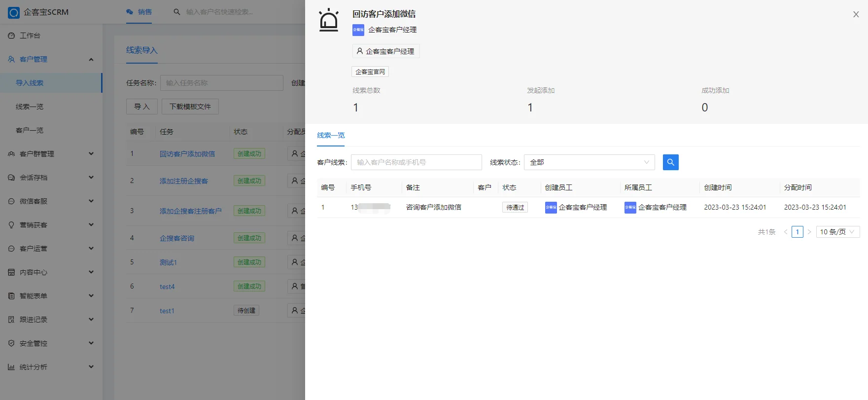Open the 测试1 task link
The height and width of the screenshot is (400, 868).
click(x=168, y=262)
